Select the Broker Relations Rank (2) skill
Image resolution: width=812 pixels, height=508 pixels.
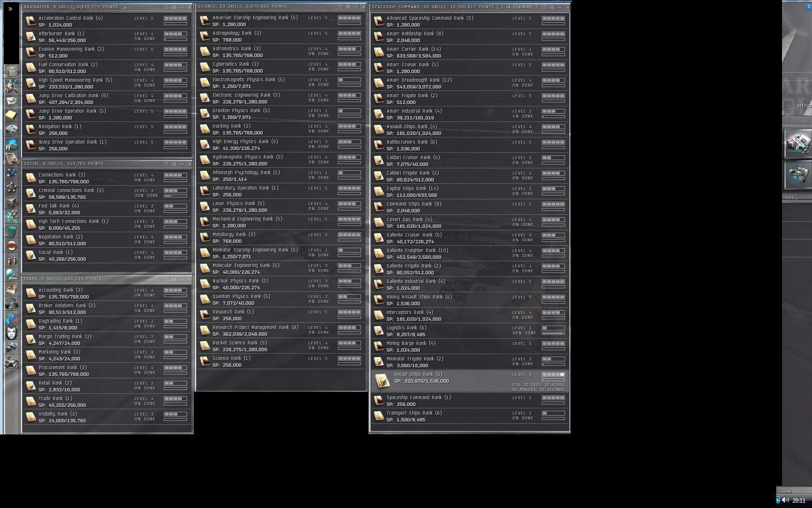click(107, 309)
